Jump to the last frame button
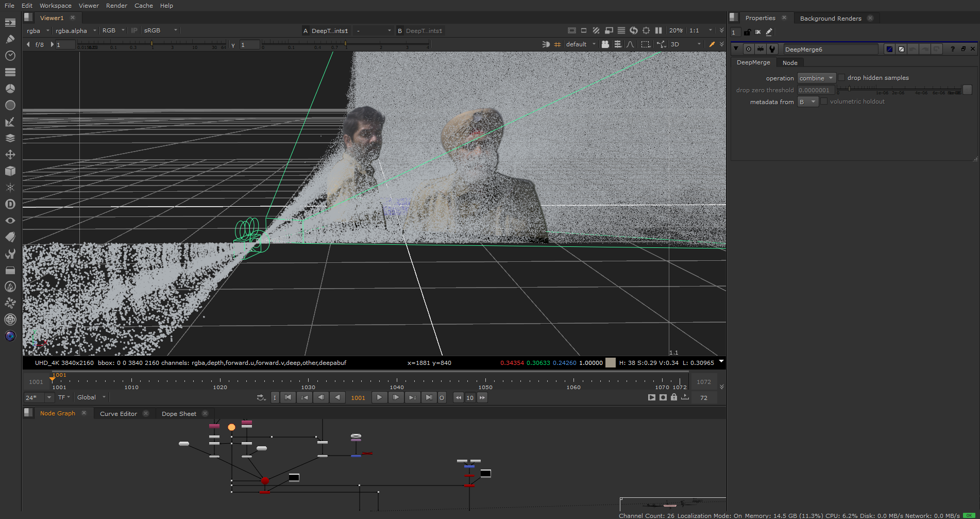Image resolution: width=980 pixels, height=519 pixels. click(x=429, y=397)
